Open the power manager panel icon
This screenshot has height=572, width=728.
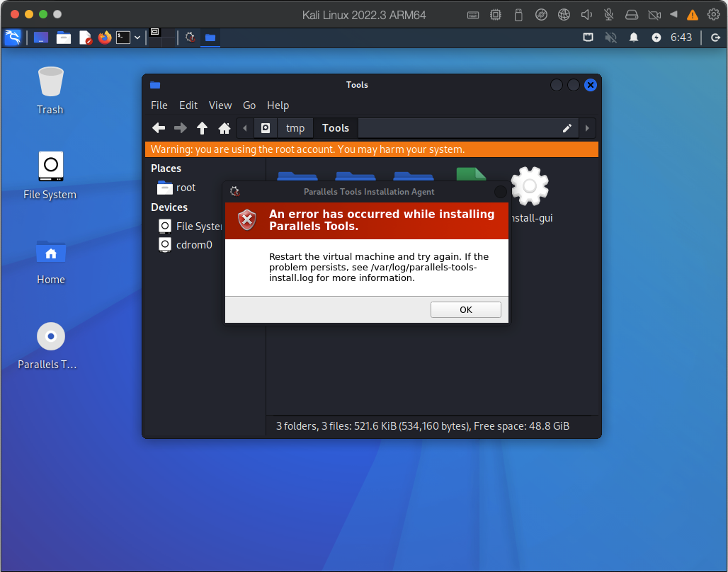pyautogui.click(x=656, y=38)
